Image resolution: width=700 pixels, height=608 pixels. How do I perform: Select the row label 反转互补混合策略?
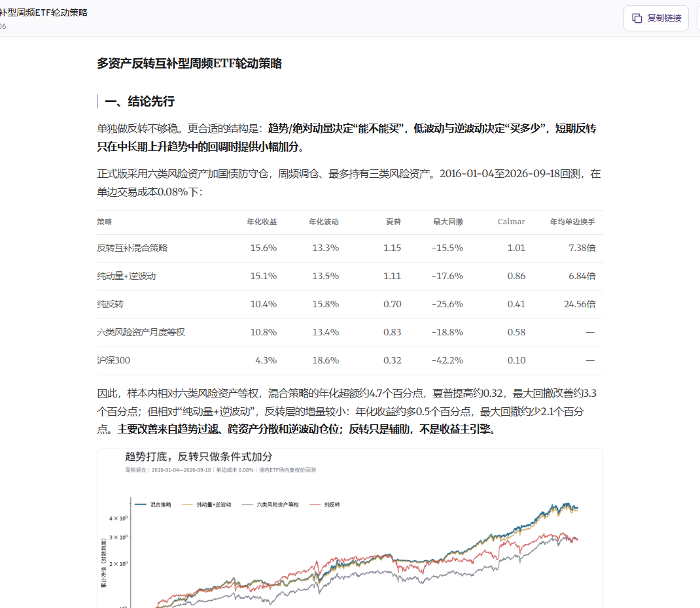click(x=132, y=248)
